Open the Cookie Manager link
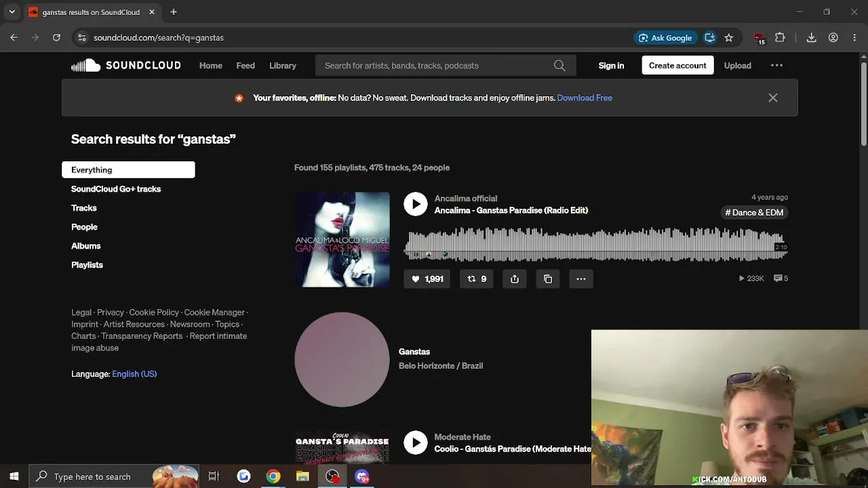868x488 pixels. tap(214, 312)
